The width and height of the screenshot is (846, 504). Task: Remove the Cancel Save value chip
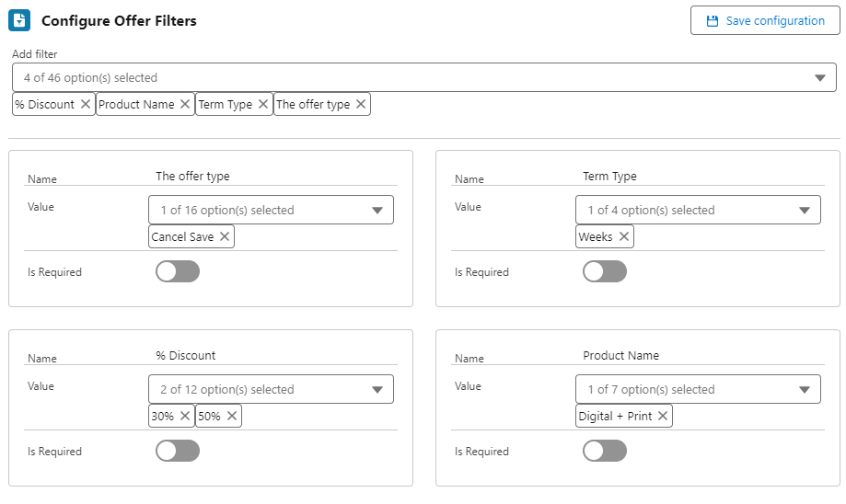[x=225, y=236]
